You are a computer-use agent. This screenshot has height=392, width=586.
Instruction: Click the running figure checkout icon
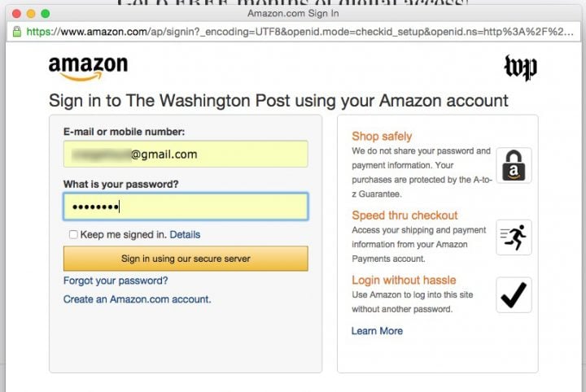click(514, 237)
